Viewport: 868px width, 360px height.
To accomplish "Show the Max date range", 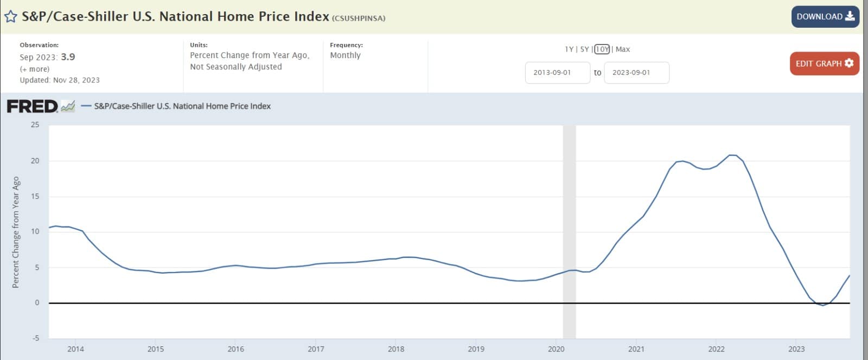I will click(623, 49).
